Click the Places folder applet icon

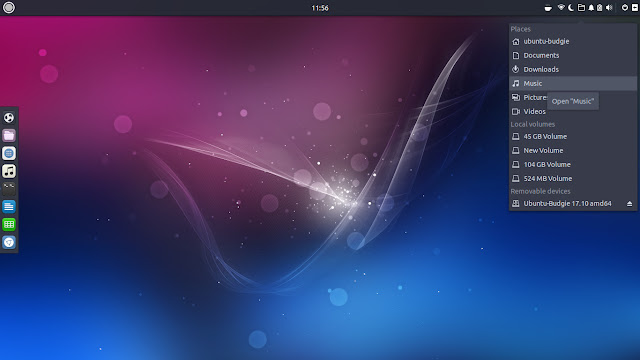pos(581,8)
